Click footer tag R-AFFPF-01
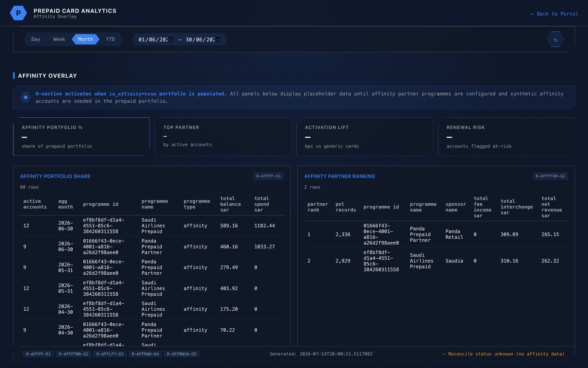The image size is (588, 368). (x=38, y=354)
